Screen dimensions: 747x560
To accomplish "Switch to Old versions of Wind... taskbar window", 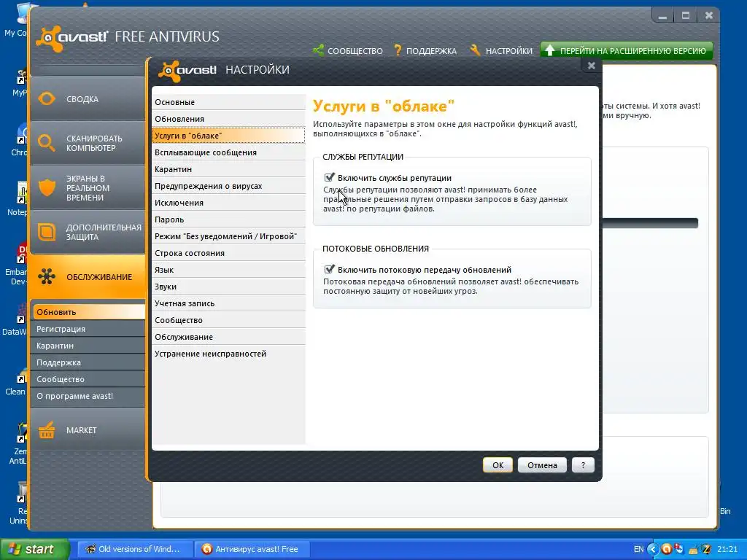I will 135,549.
